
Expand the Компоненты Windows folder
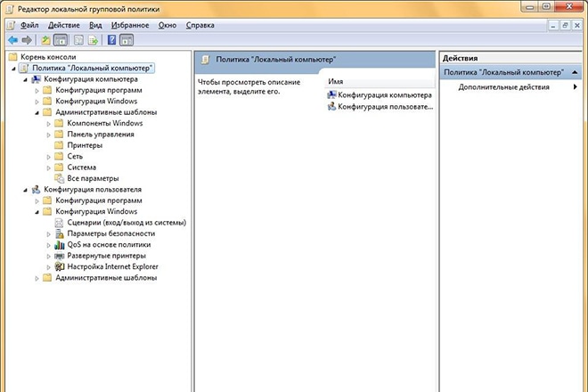[49, 123]
